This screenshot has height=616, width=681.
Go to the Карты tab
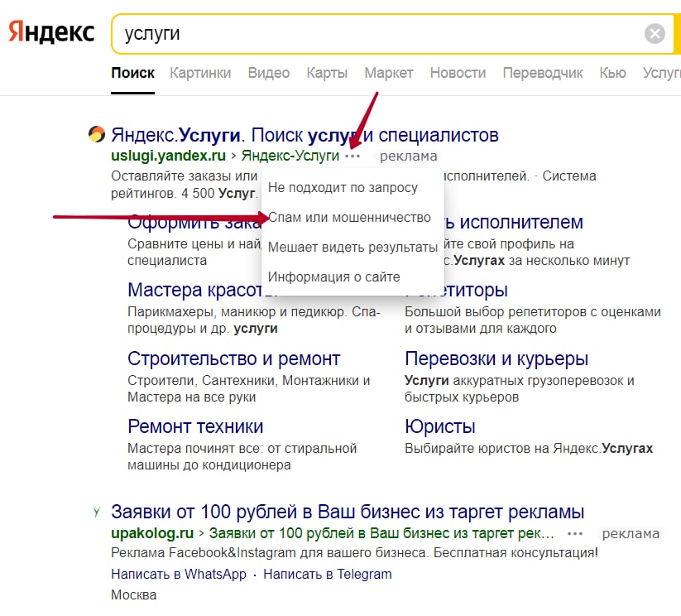pyautogui.click(x=327, y=73)
